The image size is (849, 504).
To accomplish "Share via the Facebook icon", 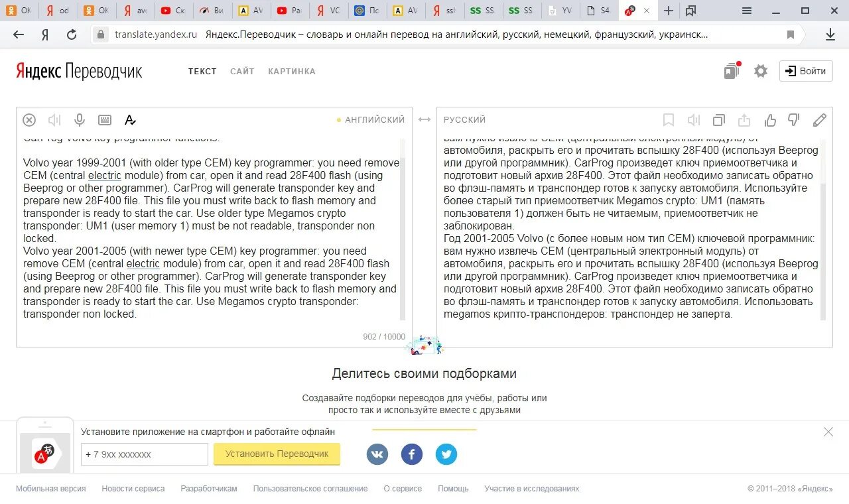I will (412, 454).
